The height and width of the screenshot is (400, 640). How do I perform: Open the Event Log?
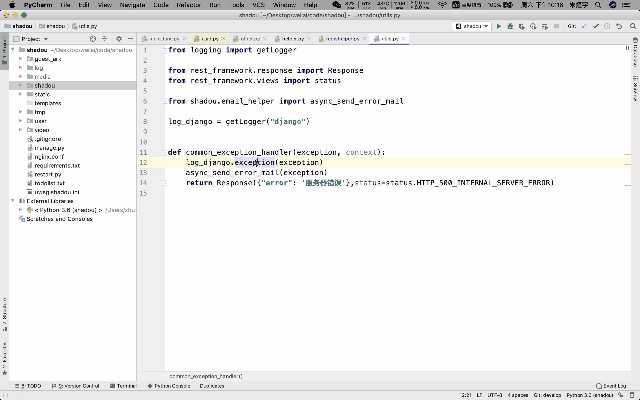click(x=611, y=386)
